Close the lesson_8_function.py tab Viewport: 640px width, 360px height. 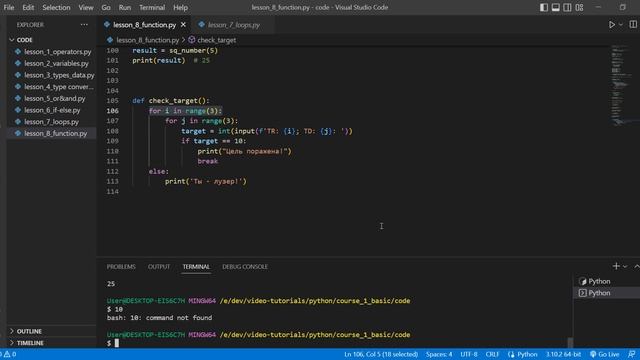(183, 25)
